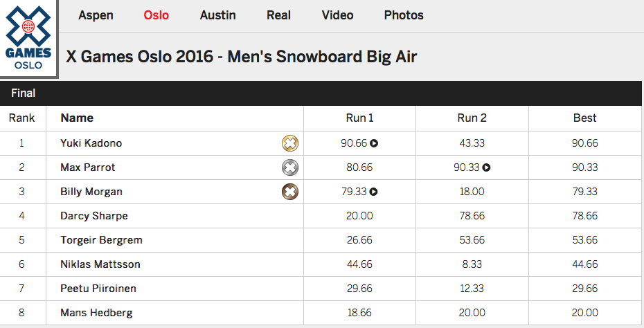Viewport: 644px width, 328px height.
Task: Click the Final results header bar
Action: (x=322, y=93)
